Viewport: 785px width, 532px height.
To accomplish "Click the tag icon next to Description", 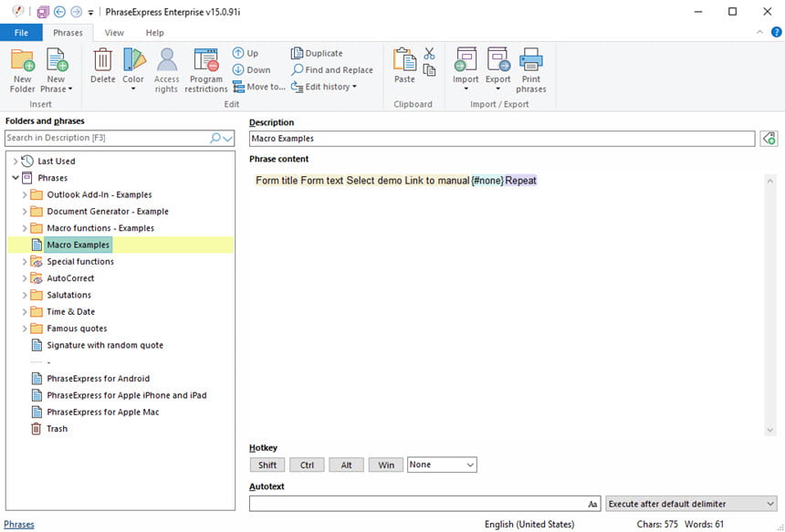I will [x=769, y=138].
